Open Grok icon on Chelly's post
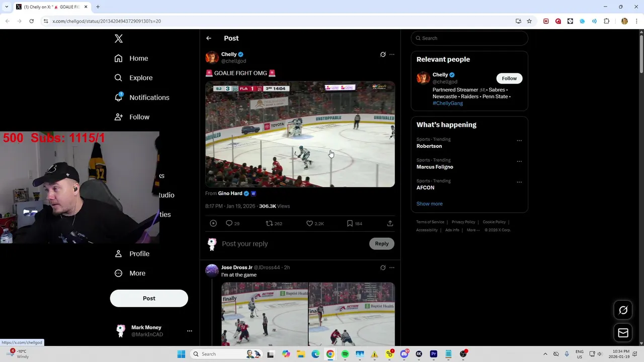 point(383,54)
